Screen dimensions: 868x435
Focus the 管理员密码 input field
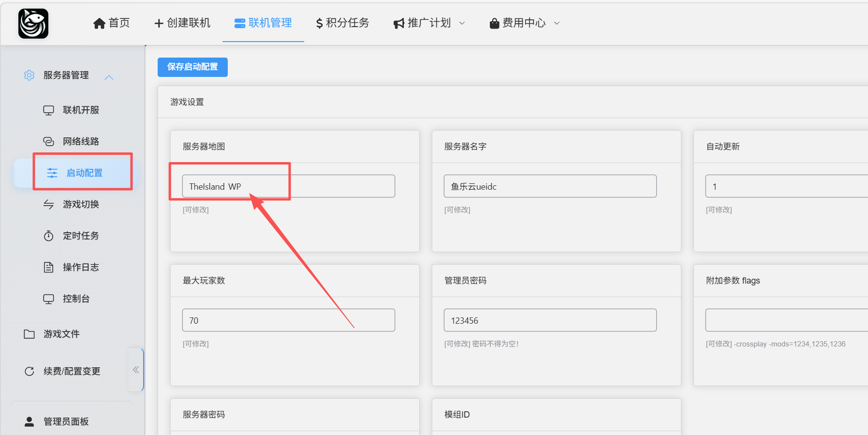point(550,320)
